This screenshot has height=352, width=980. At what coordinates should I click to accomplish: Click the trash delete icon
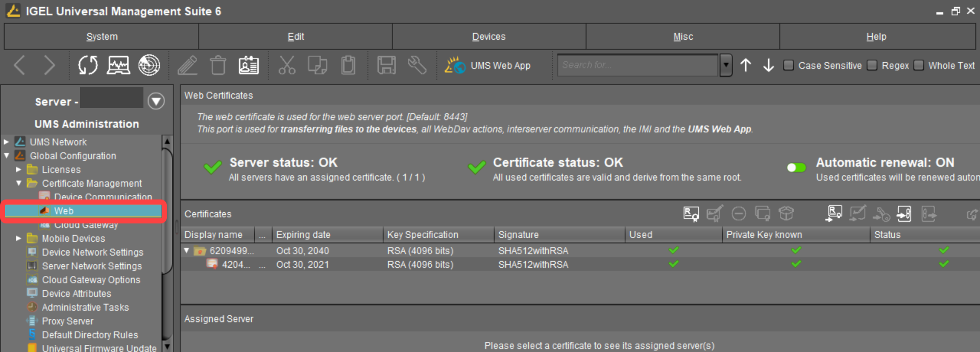[218, 65]
